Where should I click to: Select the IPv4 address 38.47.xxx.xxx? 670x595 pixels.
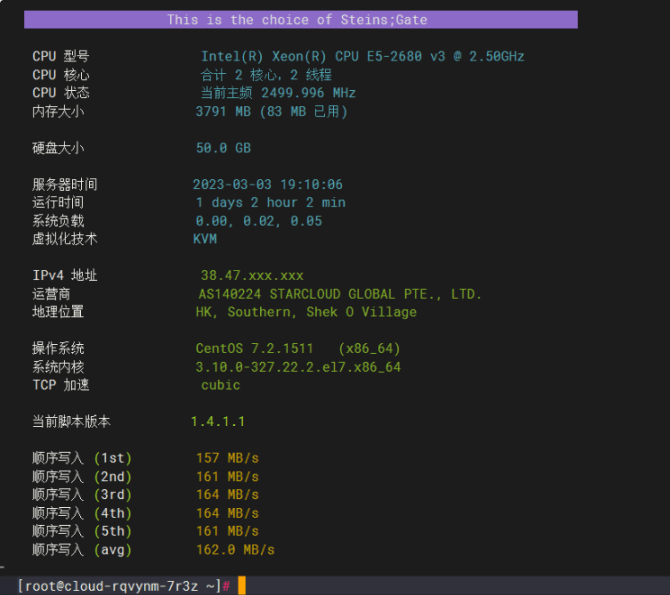pos(252,275)
